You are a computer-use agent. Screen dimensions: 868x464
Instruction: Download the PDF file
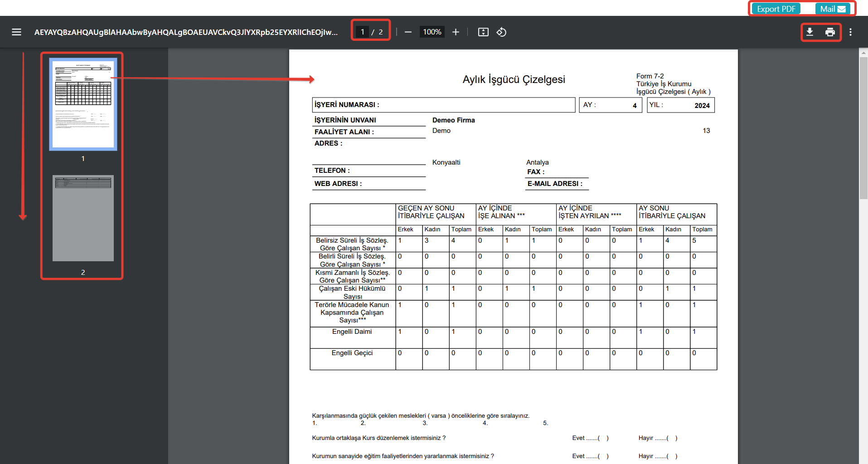810,32
